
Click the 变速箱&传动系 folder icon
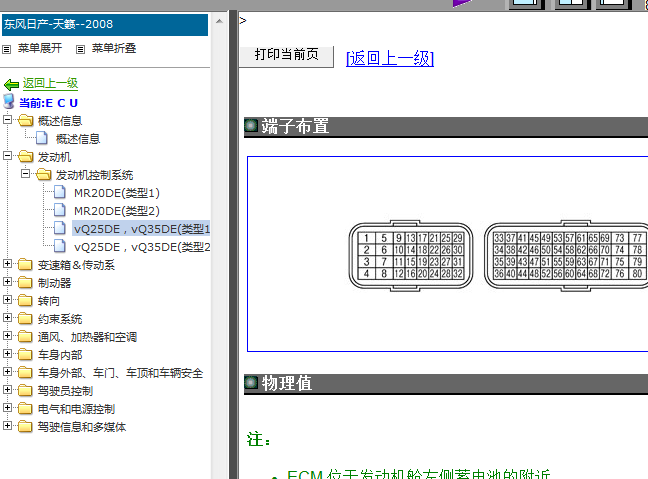click(x=25, y=264)
